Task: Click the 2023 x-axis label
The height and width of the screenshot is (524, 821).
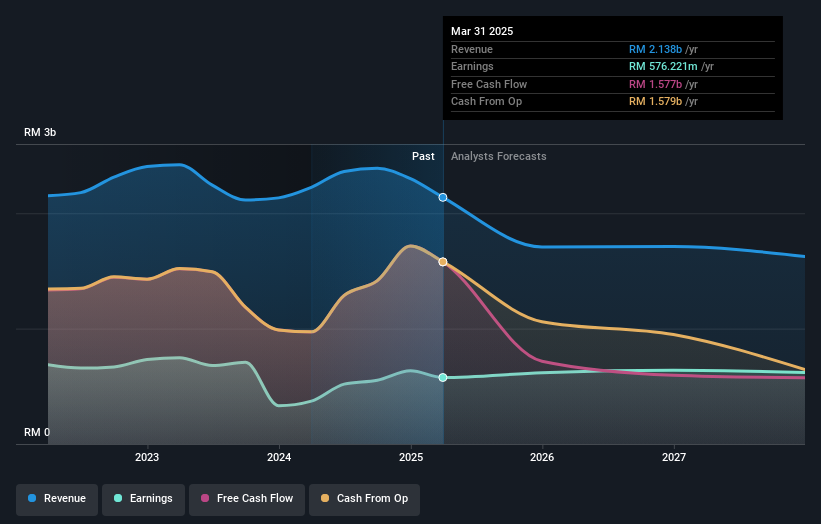Action: click(x=147, y=457)
